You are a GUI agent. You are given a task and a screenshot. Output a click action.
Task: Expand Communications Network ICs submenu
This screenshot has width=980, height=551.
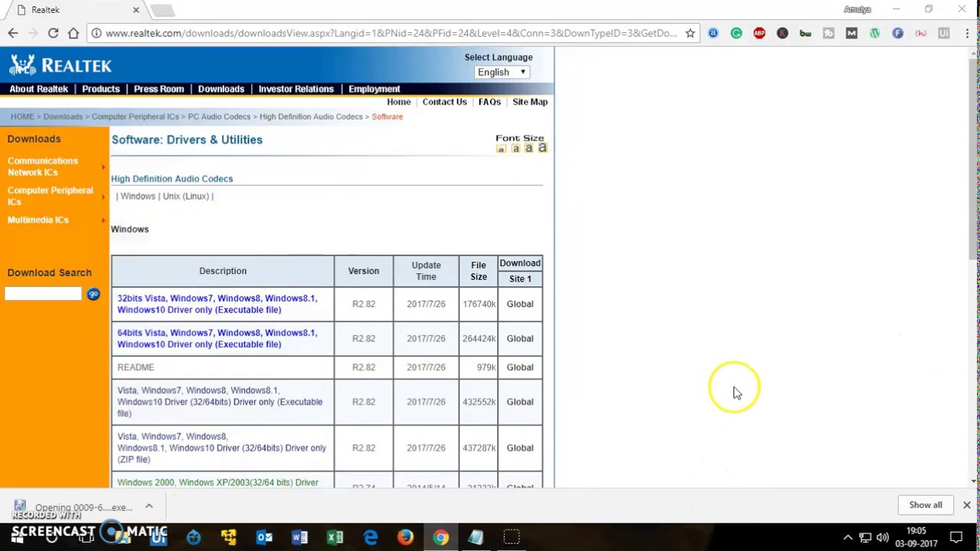pyautogui.click(x=103, y=167)
